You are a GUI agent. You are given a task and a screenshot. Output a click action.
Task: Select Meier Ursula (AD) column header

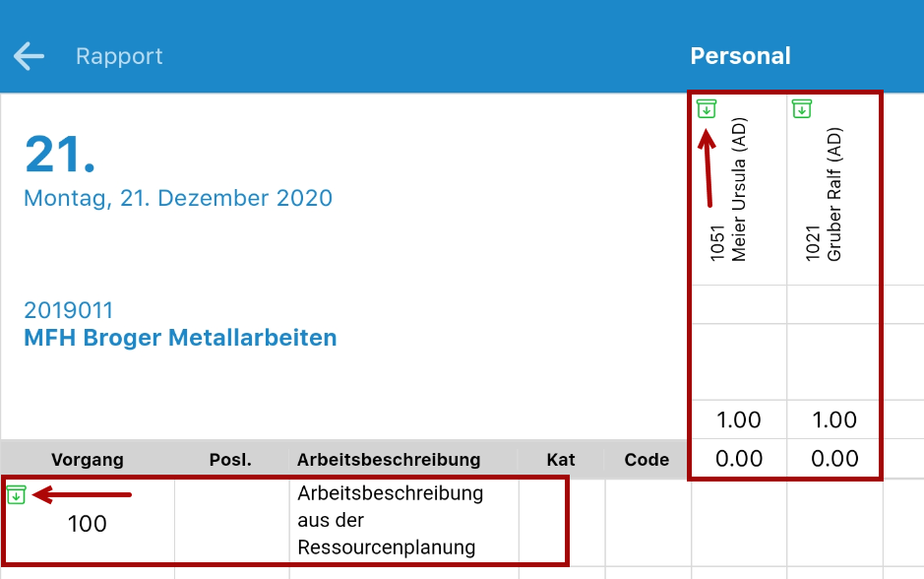728,189
